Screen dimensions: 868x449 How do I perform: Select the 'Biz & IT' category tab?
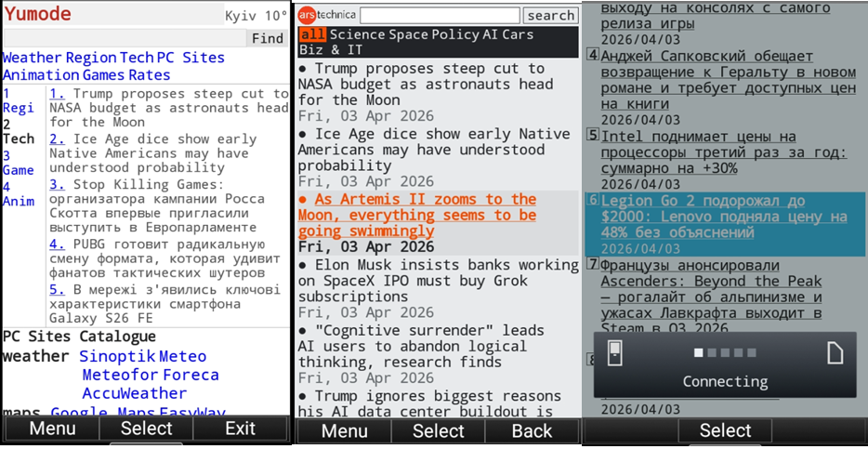(x=331, y=50)
